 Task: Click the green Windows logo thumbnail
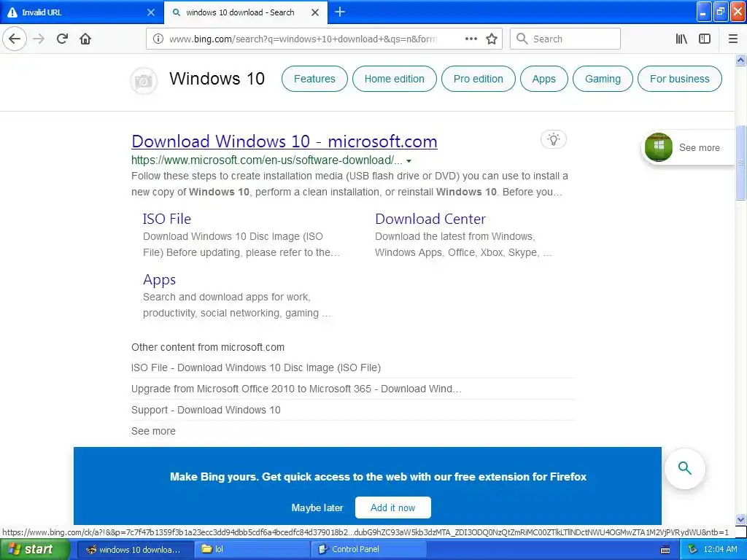click(659, 147)
